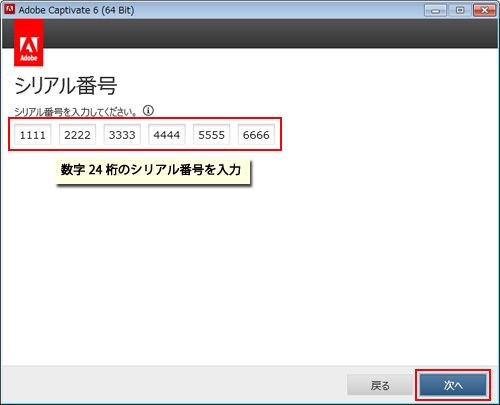The width and height of the screenshot is (500, 405).
Task: Click the dark header banner beside the Adobe logo
Action: pyautogui.click(x=271, y=33)
